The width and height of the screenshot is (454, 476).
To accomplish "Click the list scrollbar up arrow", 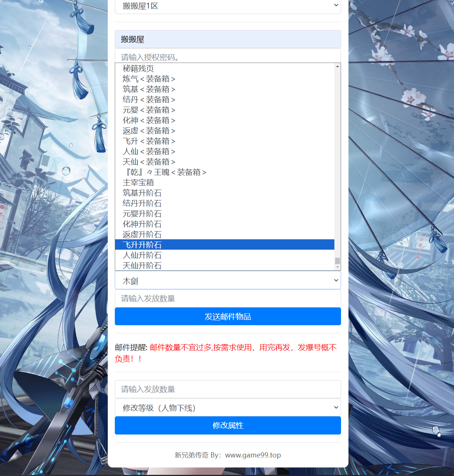I will coord(337,66).
